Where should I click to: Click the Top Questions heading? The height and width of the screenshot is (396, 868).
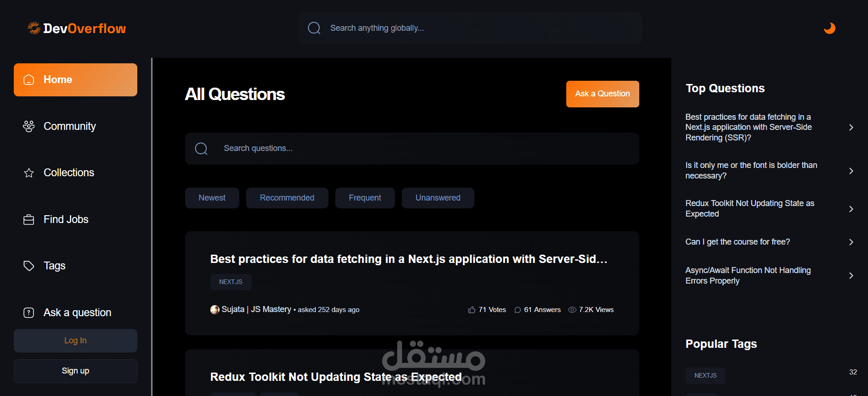point(725,89)
